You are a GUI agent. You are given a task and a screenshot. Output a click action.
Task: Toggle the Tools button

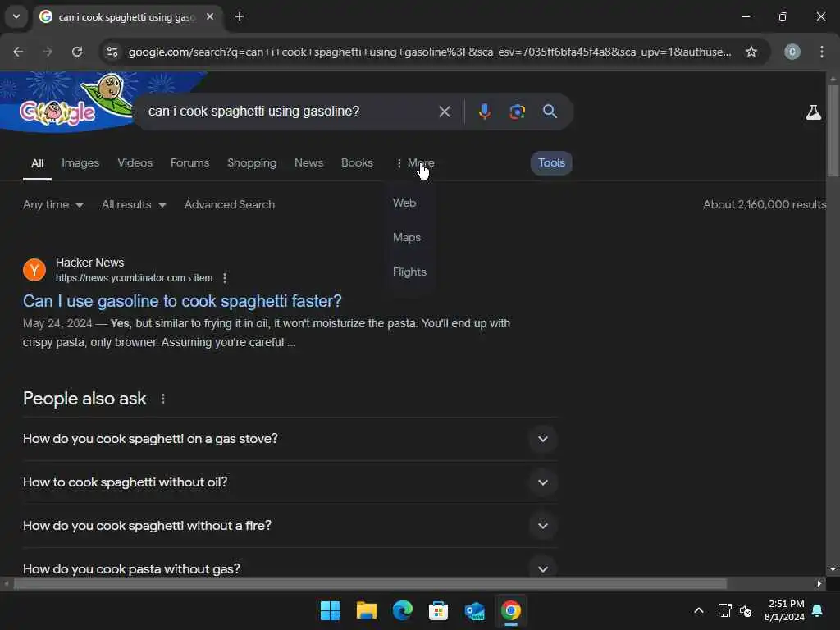click(x=551, y=163)
